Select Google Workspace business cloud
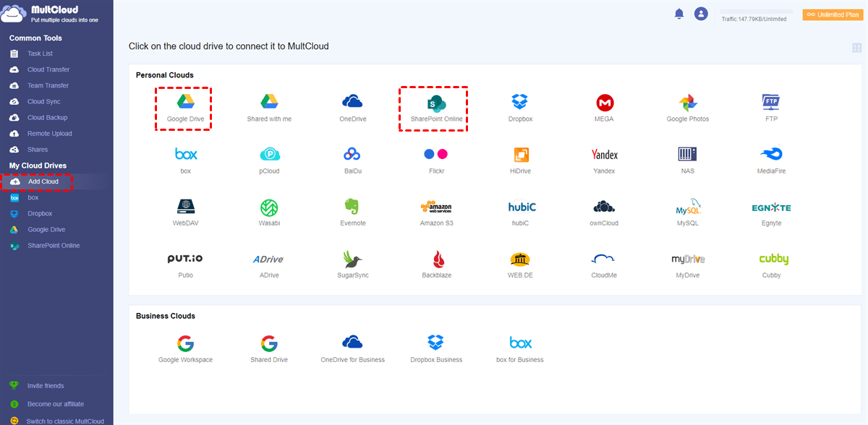868x425 pixels. [185, 343]
